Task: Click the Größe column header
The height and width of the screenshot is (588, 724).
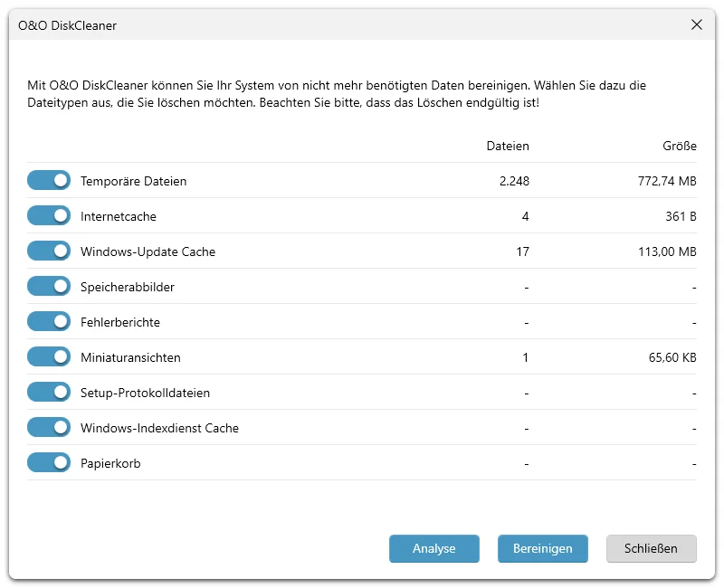Action: pyautogui.click(x=681, y=146)
